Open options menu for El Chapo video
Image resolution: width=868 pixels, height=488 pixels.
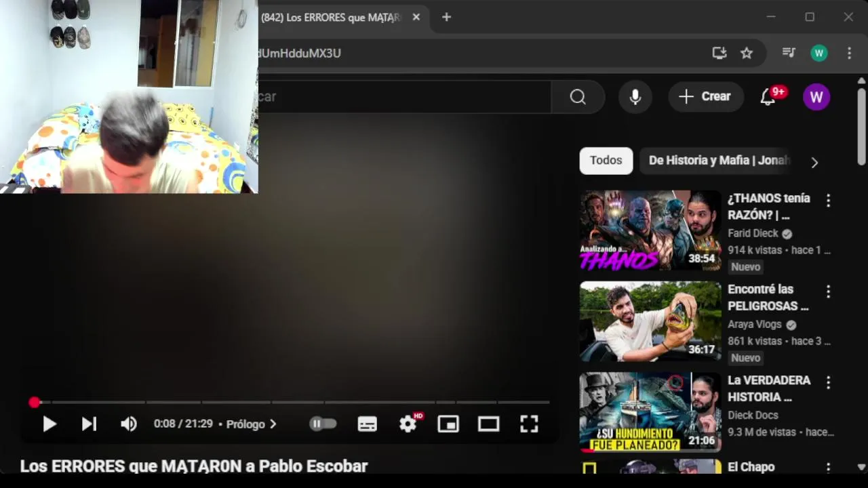coord(828,468)
